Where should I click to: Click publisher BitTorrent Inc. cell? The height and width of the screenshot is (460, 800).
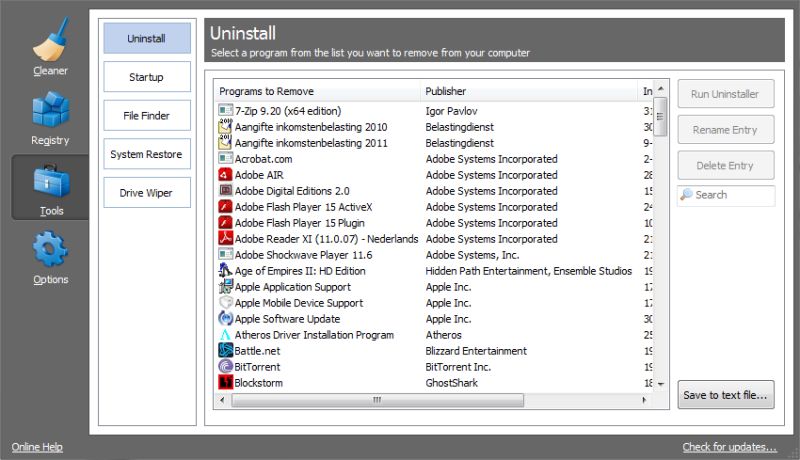(x=458, y=367)
